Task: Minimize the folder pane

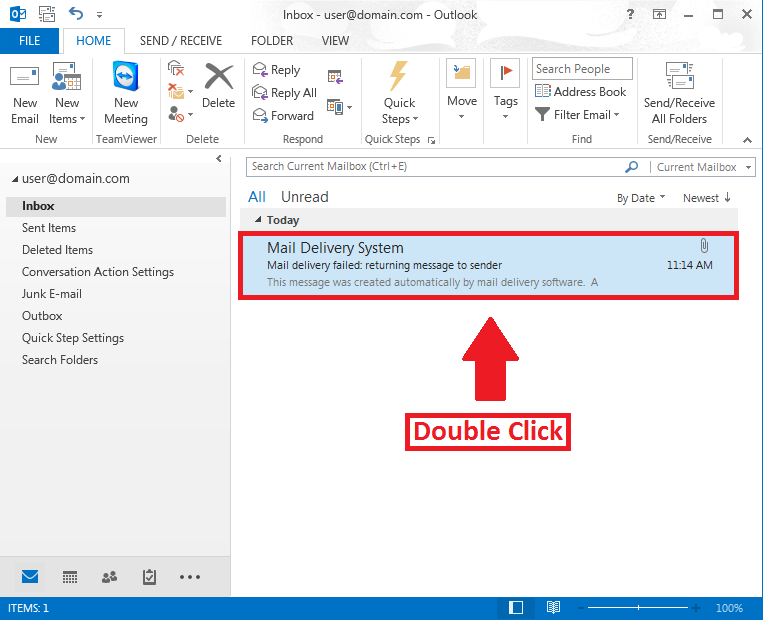Action: coord(218,158)
